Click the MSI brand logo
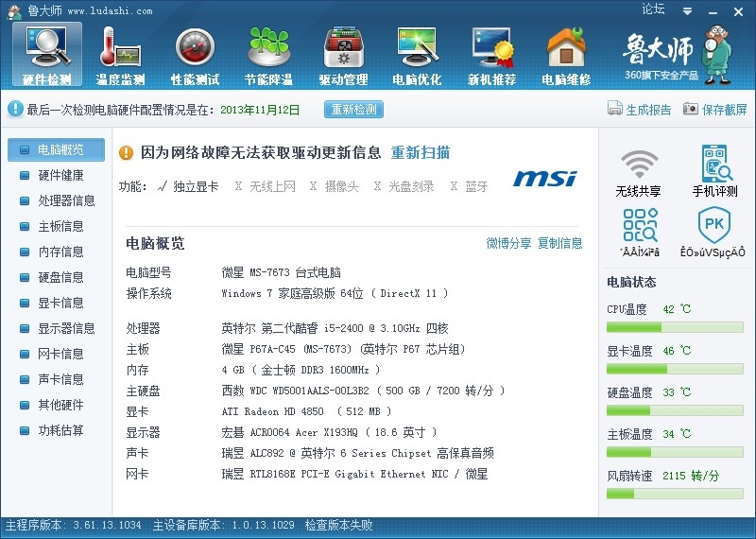 545,178
